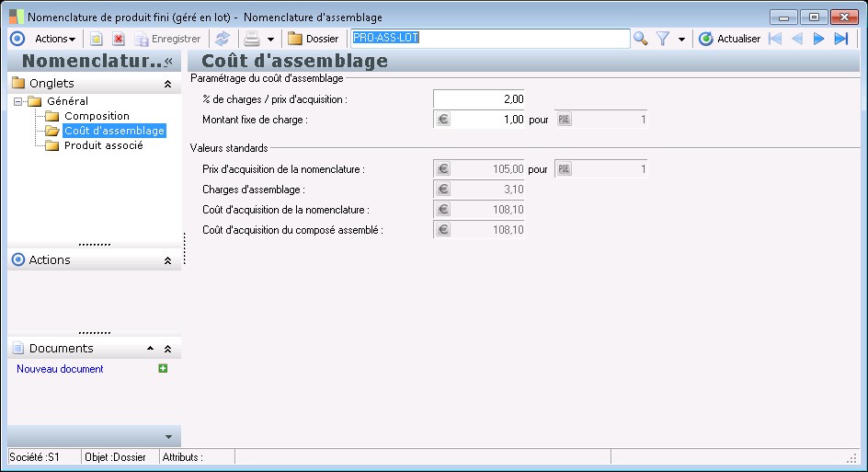Open the filter dropdown arrow
The height and width of the screenshot is (472, 868).
click(681, 40)
